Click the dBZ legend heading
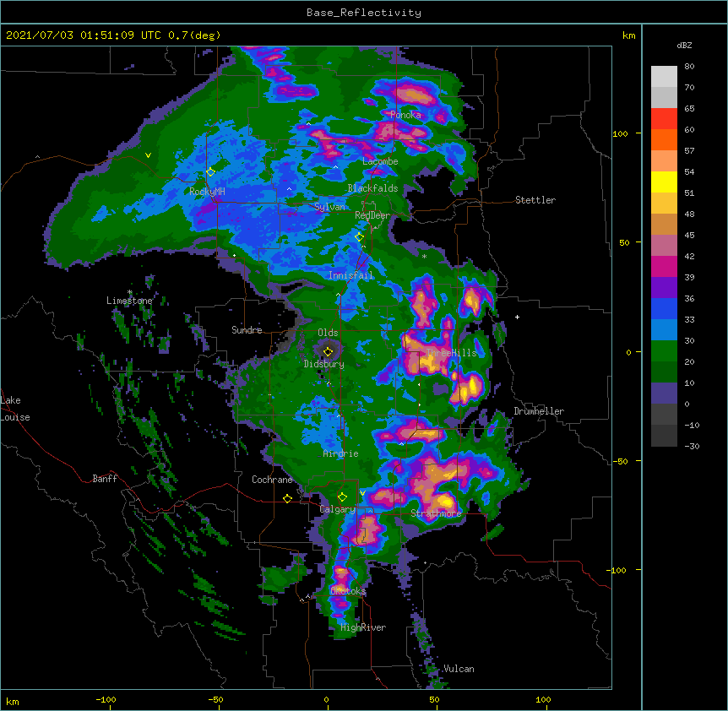This screenshot has height=711, width=728. click(x=684, y=45)
